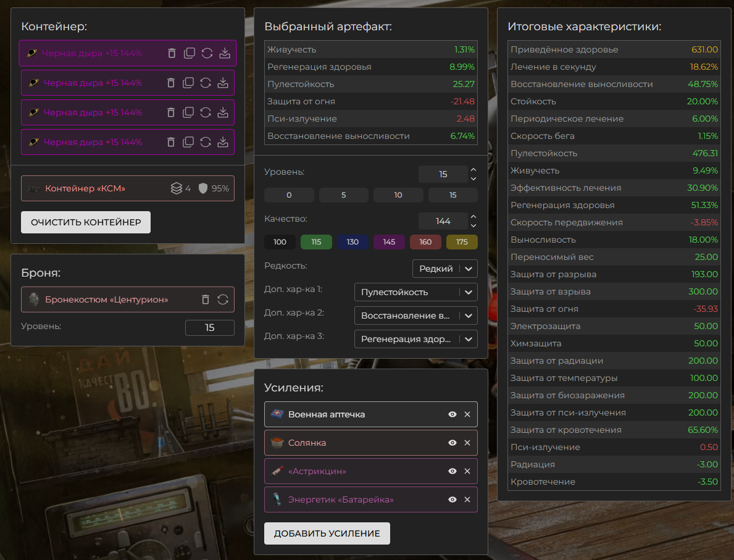Screen dimensions: 734x560
Task: Click the armor Уровень input field
Action: 209,328
